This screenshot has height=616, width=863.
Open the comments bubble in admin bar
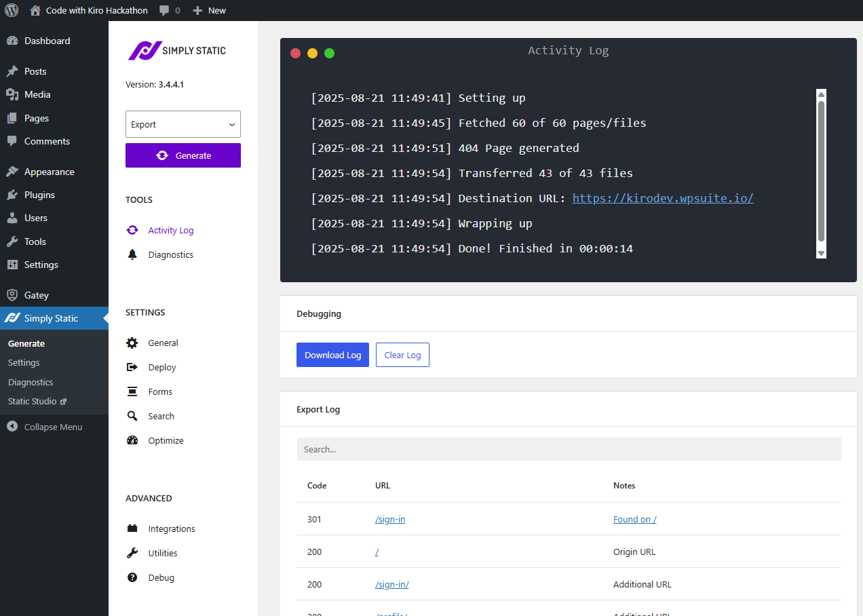coord(170,10)
